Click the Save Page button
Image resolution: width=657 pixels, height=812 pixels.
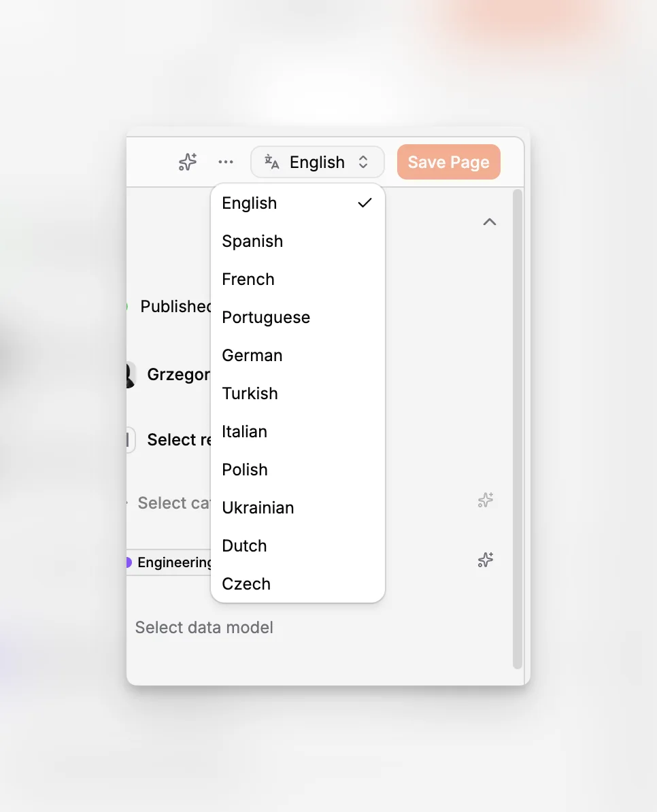click(448, 162)
